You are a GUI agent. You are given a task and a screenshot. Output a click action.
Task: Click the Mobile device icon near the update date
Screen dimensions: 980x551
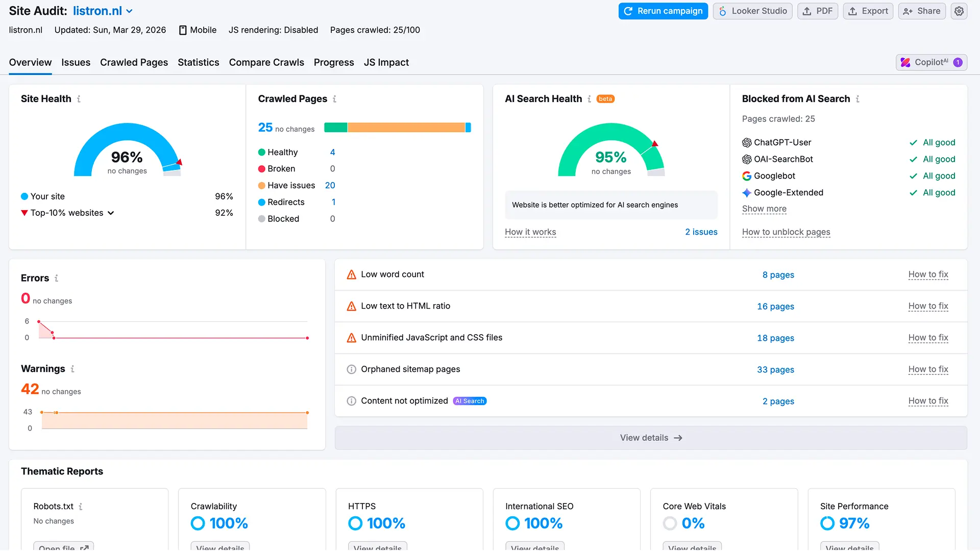click(182, 30)
